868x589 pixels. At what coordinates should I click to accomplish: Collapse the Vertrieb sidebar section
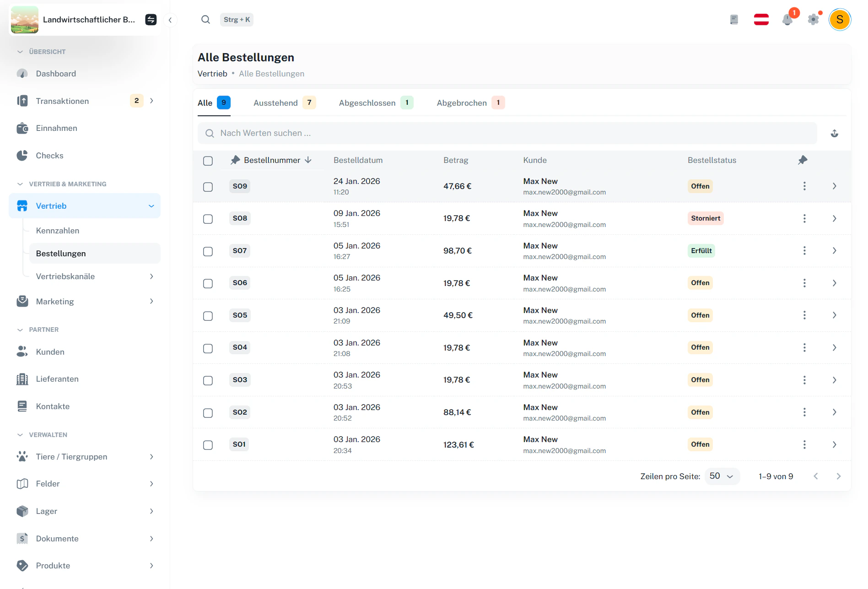click(x=151, y=206)
